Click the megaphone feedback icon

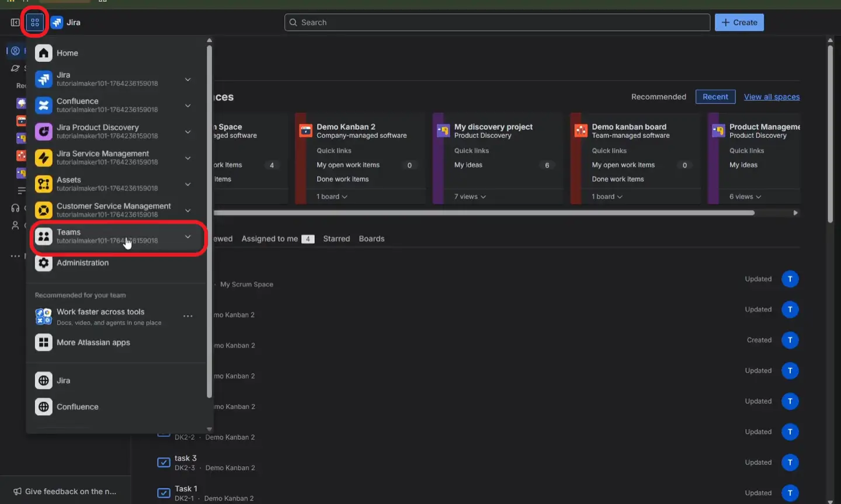18,491
